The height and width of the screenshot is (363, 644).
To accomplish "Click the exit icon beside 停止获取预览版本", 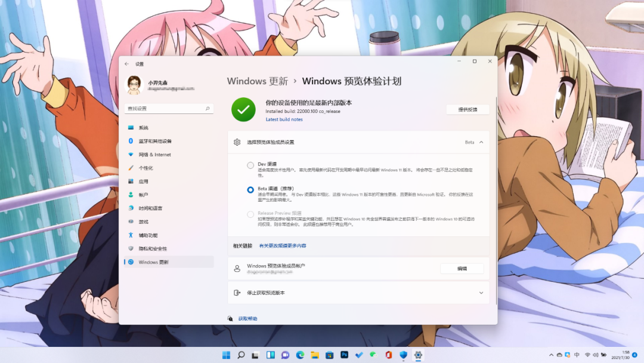I will tap(237, 293).
